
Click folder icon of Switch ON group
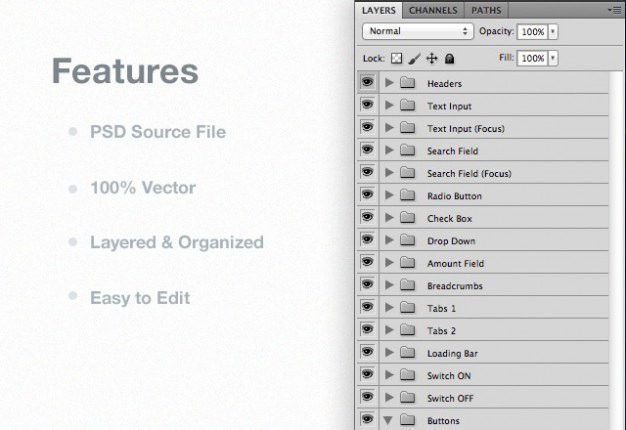coord(408,375)
